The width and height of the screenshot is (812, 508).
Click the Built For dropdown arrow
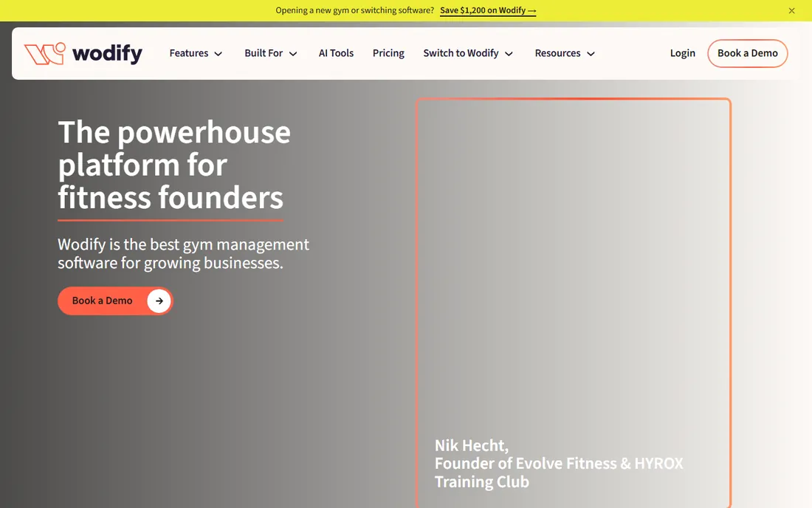coord(293,54)
